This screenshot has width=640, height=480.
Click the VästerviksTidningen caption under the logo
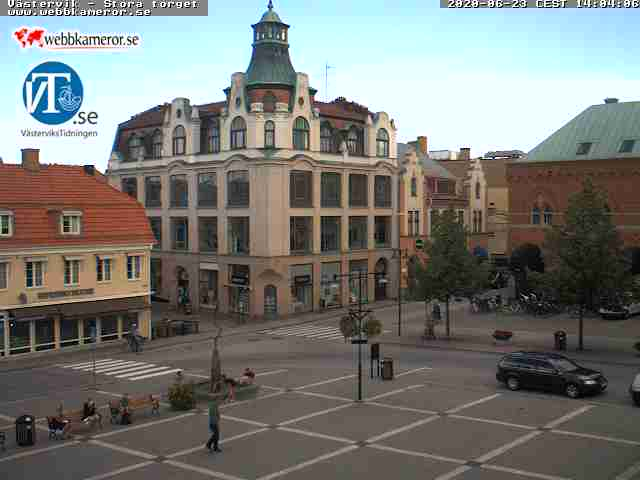59,133
